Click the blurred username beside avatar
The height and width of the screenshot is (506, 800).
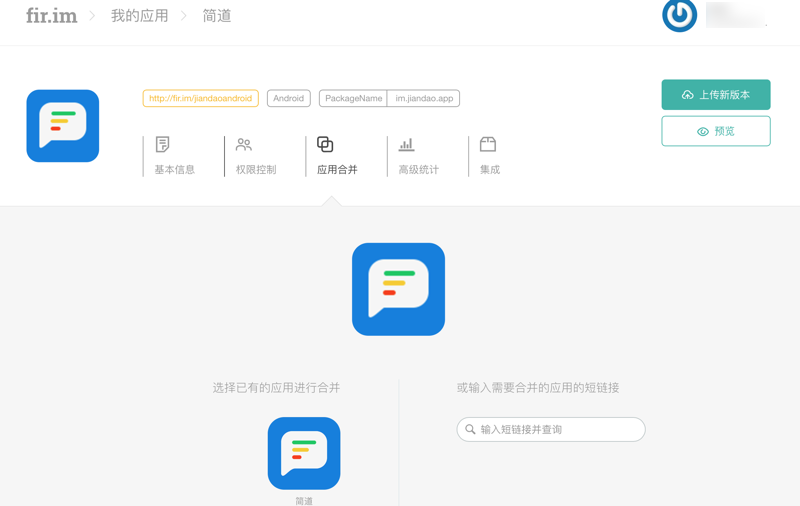pos(736,15)
